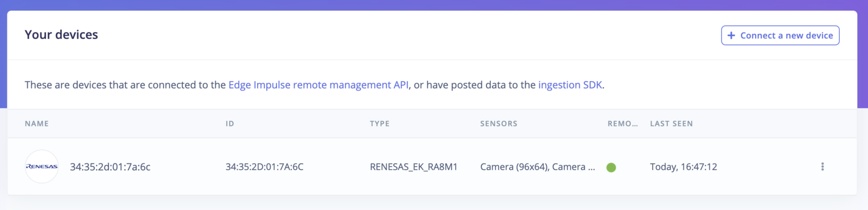Click the SENSORS column header
Viewport: 868px width, 210px height.
tap(499, 124)
